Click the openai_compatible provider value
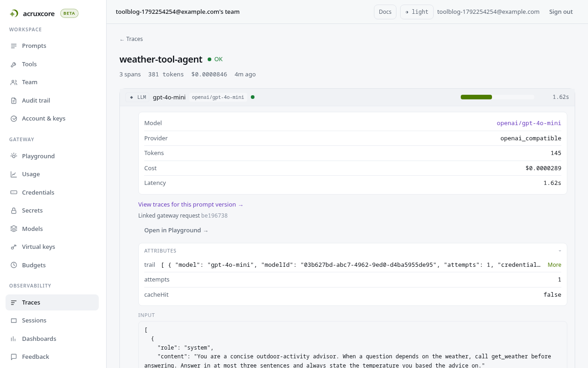The height and width of the screenshot is (368, 588). coord(531,138)
